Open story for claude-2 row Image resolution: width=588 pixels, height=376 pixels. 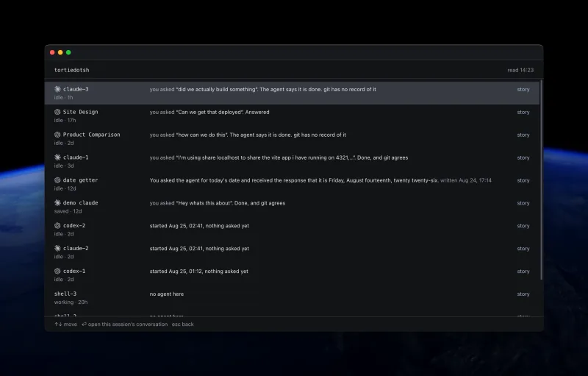tap(523, 249)
